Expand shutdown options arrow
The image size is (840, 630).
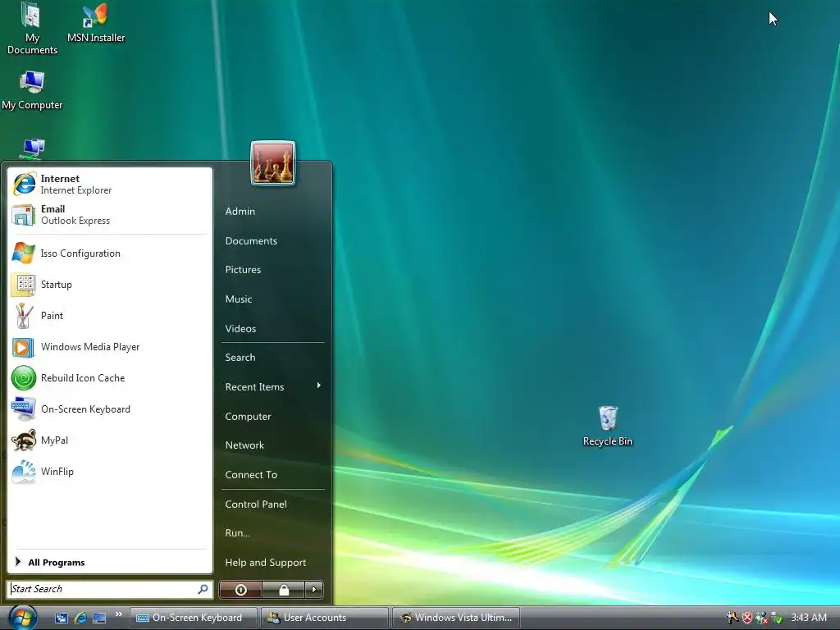pos(314,590)
